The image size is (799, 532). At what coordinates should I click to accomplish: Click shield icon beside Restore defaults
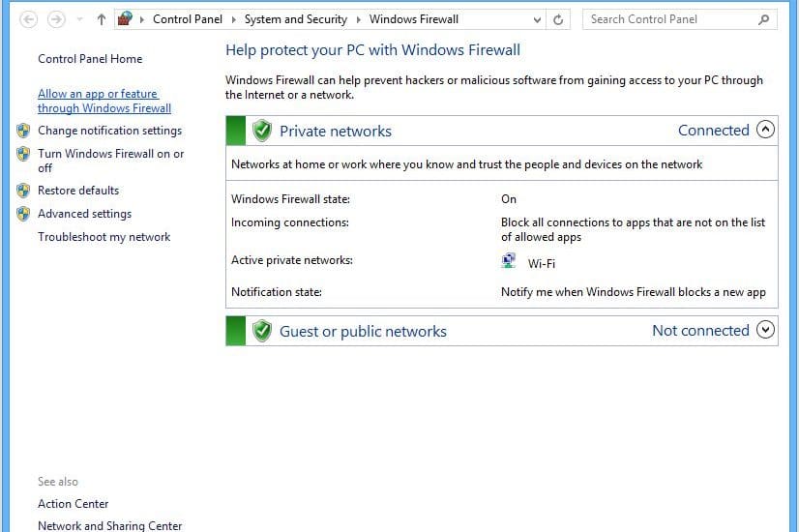(23, 191)
